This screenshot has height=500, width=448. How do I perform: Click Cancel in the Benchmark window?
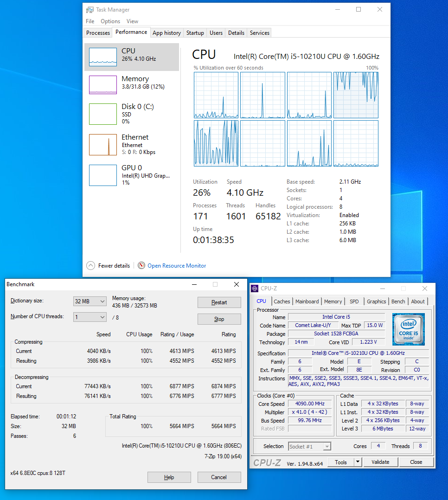coord(219,477)
